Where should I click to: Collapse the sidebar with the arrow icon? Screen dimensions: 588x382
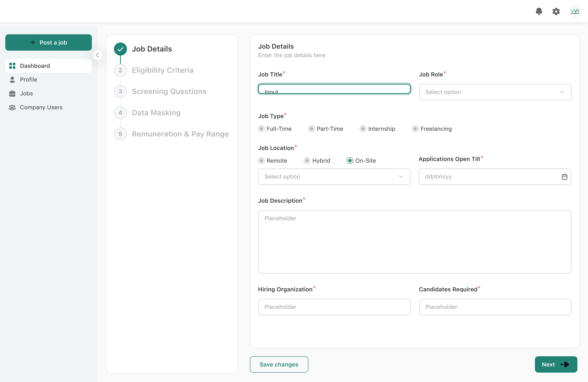click(x=98, y=55)
